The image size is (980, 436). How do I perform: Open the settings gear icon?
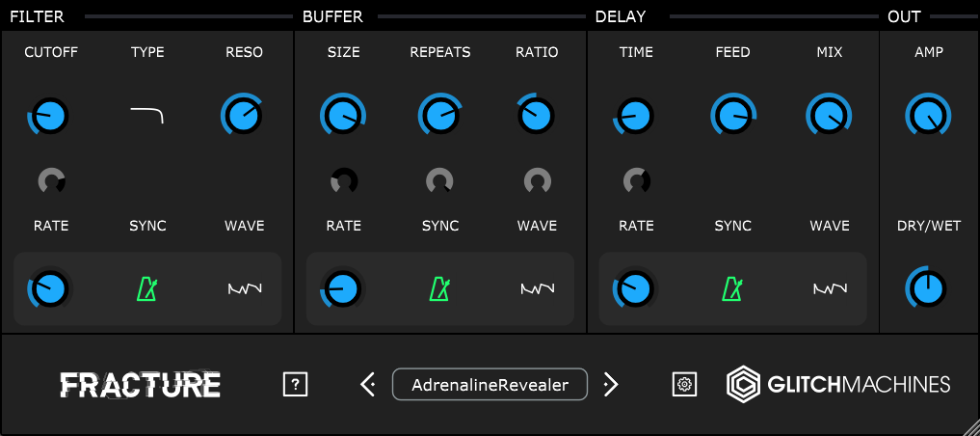684,384
